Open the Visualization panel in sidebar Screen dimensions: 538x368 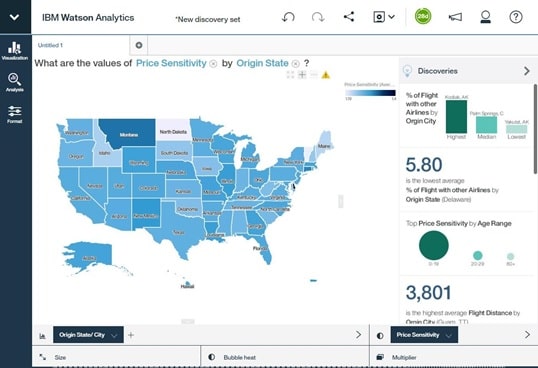[x=15, y=51]
